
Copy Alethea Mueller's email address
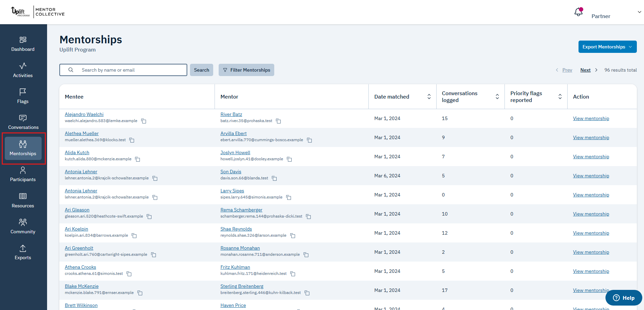132,140
